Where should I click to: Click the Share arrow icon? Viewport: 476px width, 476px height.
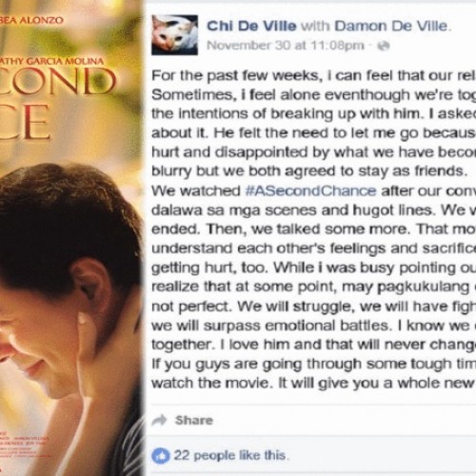pyautogui.click(x=159, y=420)
